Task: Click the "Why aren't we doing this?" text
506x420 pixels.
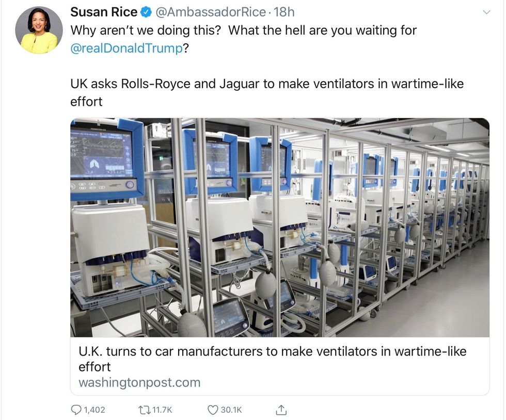Action: pyautogui.click(x=146, y=30)
